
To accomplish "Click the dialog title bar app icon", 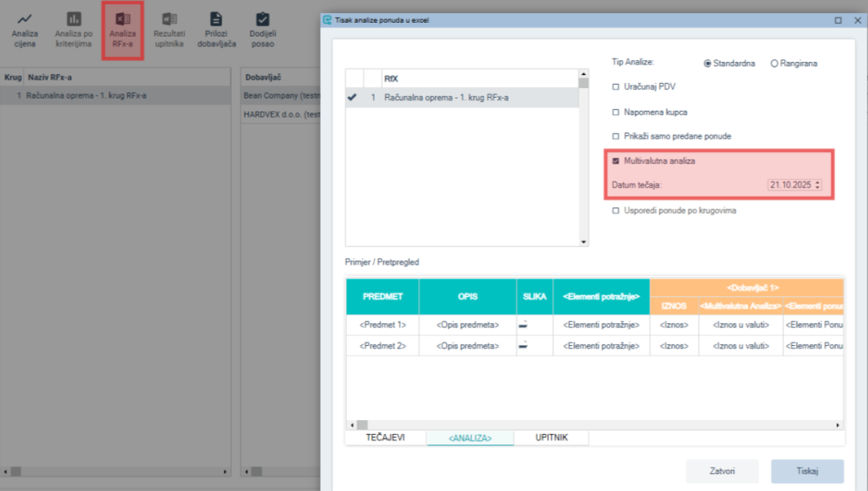I will click(x=327, y=20).
